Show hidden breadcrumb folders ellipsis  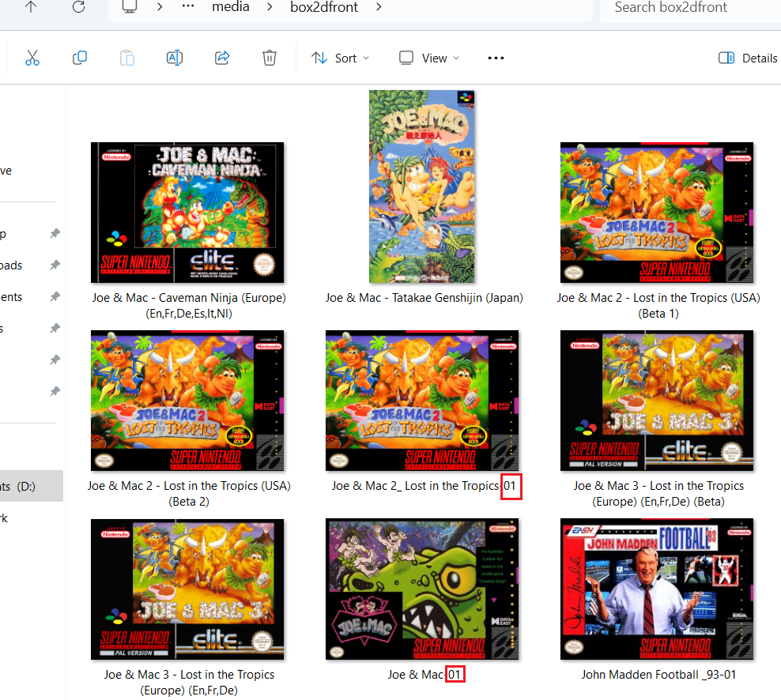(188, 6)
